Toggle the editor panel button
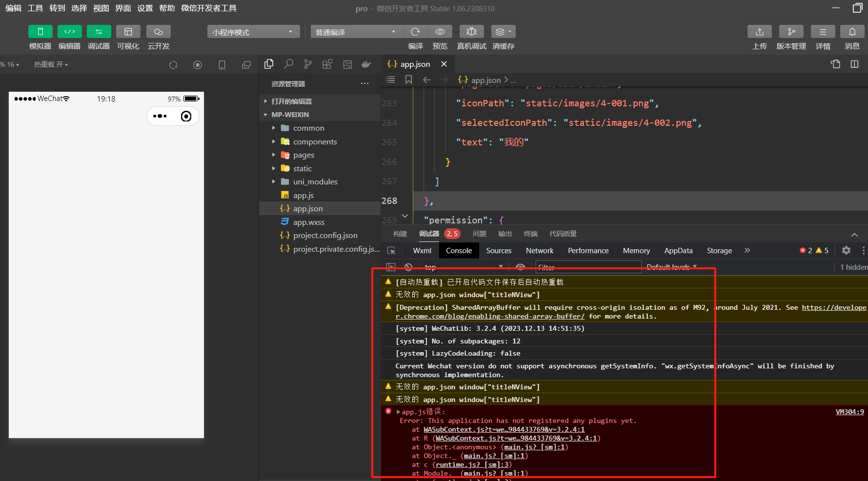 [x=69, y=32]
